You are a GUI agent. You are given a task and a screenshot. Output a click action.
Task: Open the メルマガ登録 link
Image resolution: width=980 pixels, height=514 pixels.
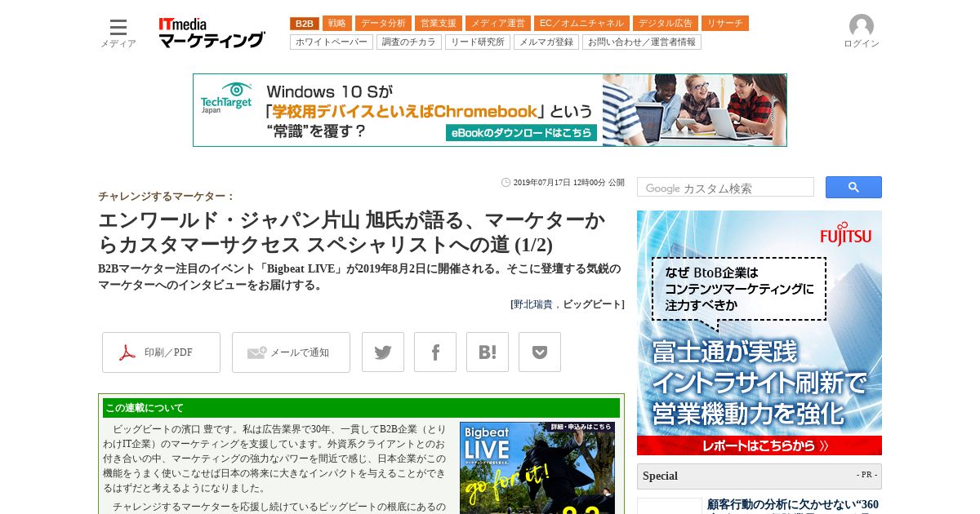click(546, 42)
